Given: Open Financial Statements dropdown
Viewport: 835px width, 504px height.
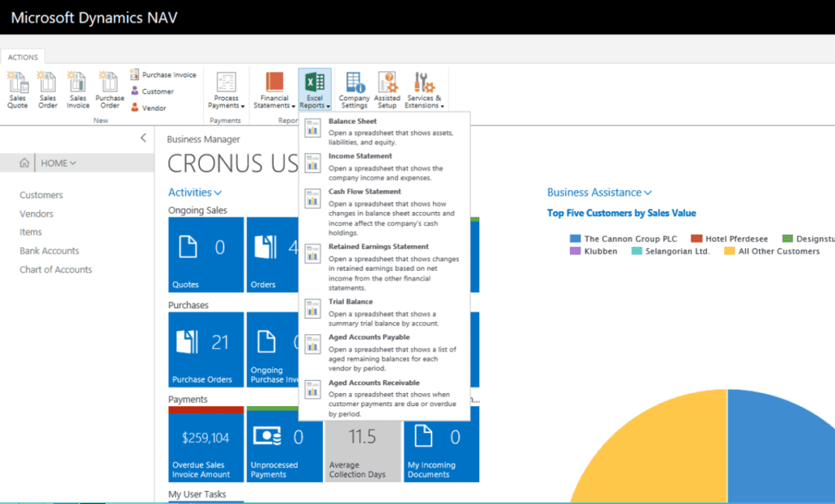Looking at the screenshot, I should [x=274, y=90].
